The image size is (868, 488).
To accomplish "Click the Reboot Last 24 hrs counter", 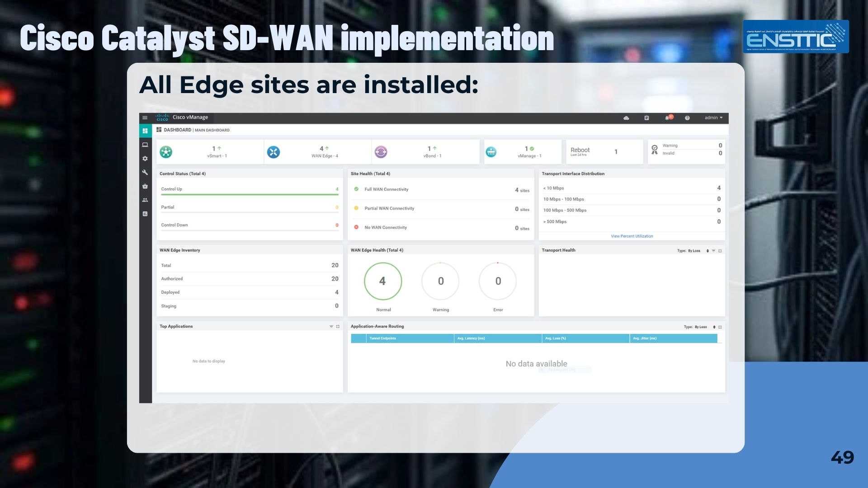I will coord(604,151).
